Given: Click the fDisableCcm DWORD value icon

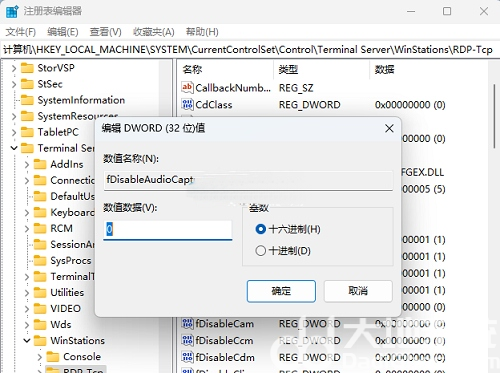Looking at the screenshot, I should 187,340.
